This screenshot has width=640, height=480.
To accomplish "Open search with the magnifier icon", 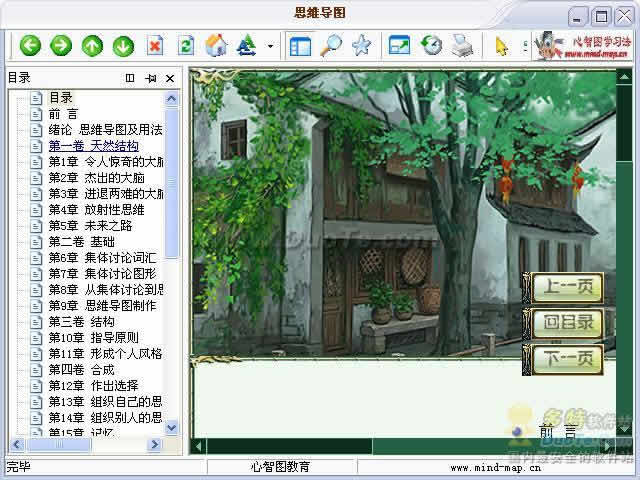I will (331, 45).
